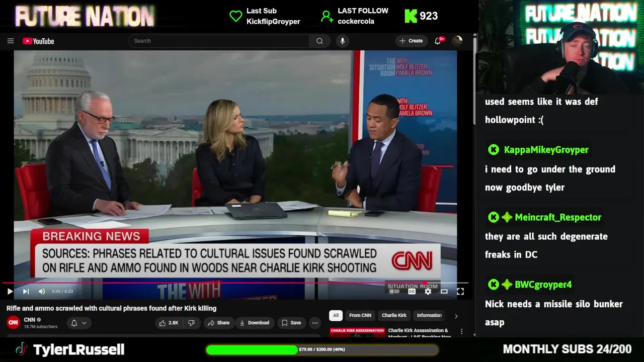The height and width of the screenshot is (362, 644).
Task: Click the KickflipGroyper last sub name
Action: pos(273,22)
